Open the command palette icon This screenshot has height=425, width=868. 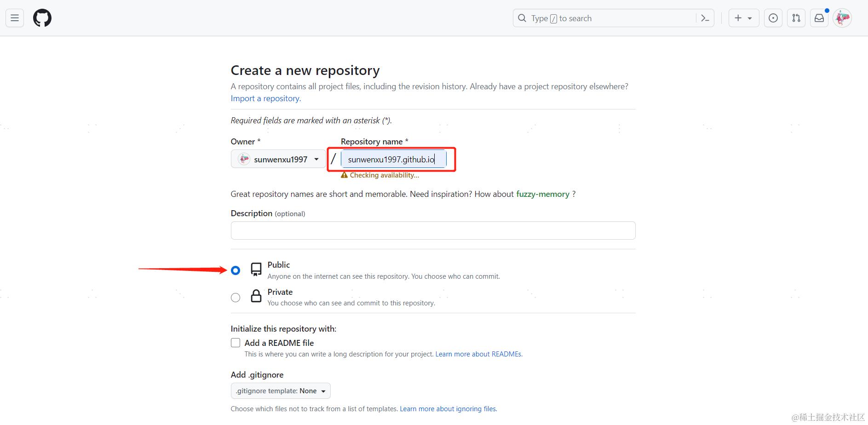tap(705, 18)
